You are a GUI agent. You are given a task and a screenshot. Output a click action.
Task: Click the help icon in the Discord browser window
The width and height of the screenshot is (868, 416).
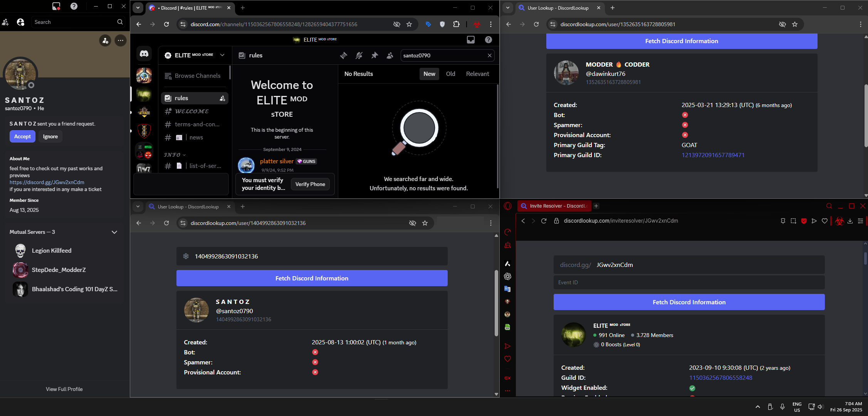tap(489, 40)
